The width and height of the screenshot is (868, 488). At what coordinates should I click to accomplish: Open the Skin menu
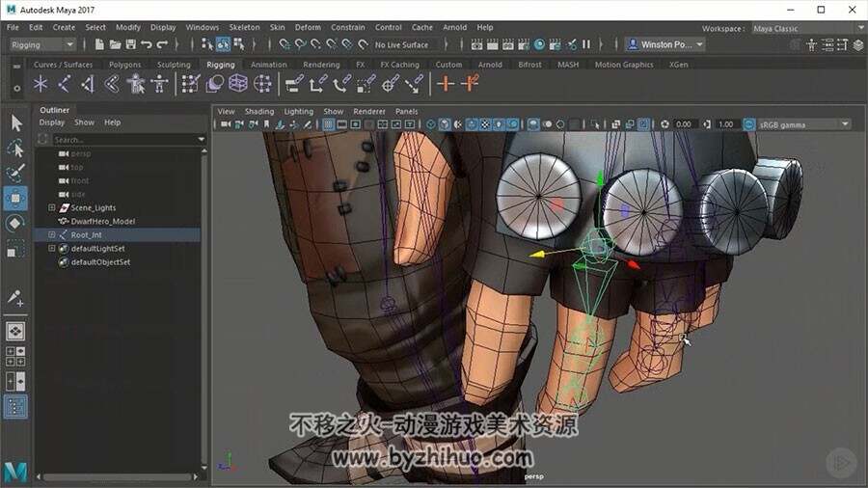coord(278,27)
